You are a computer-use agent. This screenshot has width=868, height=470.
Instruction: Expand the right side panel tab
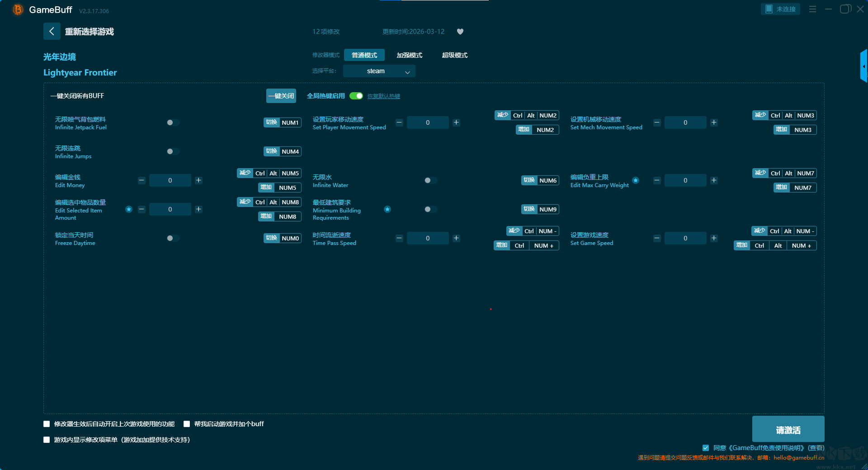pos(863,66)
